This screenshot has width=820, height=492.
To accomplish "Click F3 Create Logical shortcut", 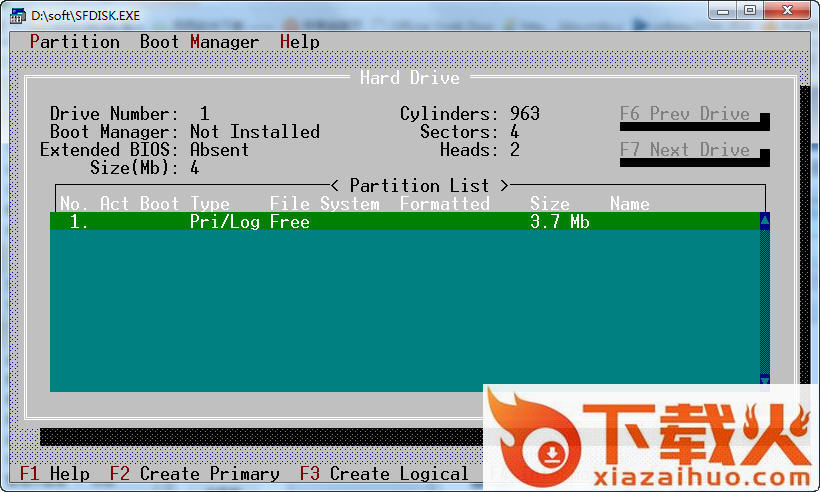I will click(385, 474).
